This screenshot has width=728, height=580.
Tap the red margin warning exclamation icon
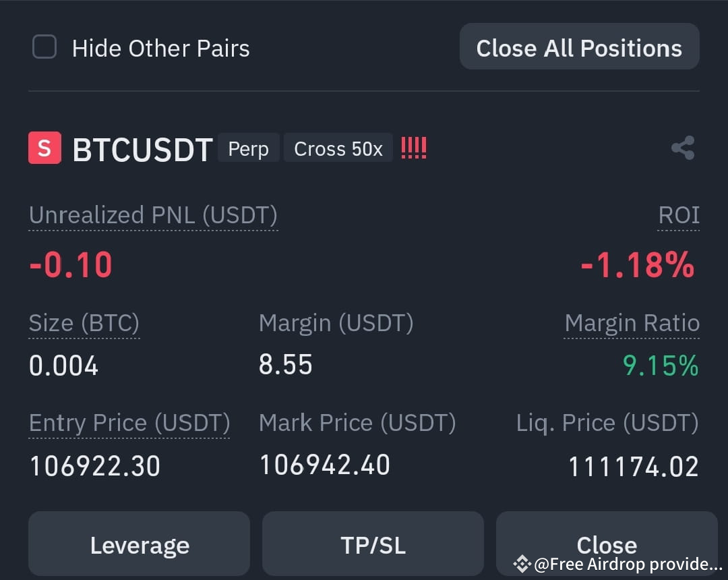click(413, 148)
